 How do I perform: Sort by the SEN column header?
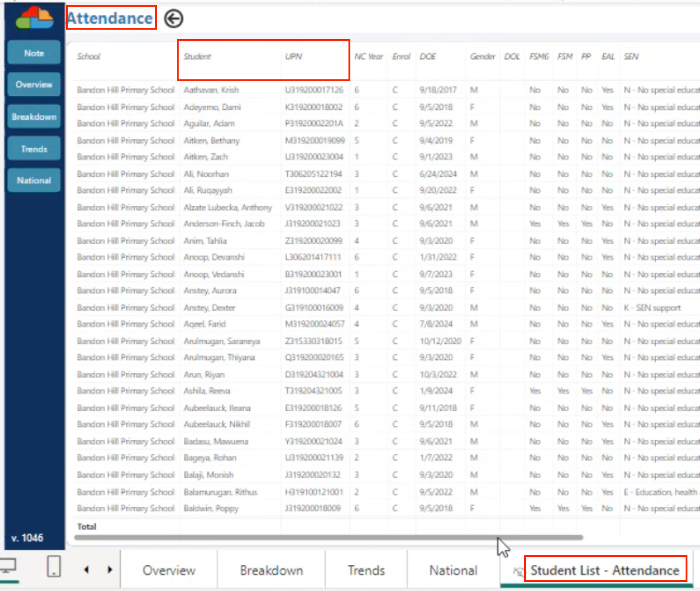tap(631, 57)
